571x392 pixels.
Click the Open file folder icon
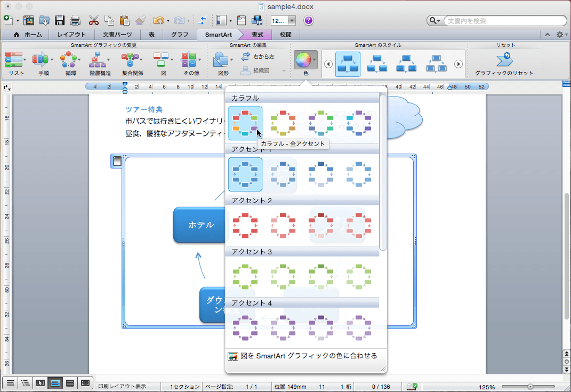(x=44, y=20)
